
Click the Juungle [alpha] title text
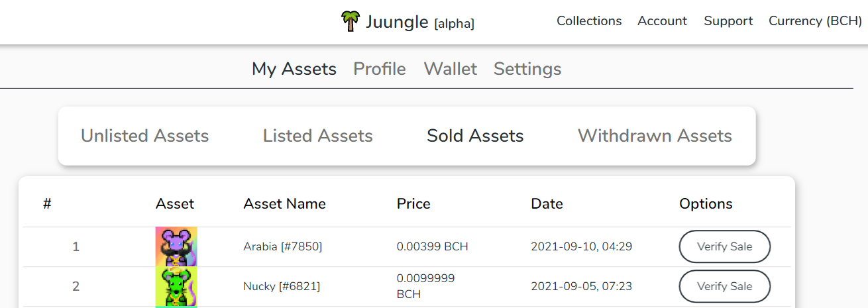420,22
